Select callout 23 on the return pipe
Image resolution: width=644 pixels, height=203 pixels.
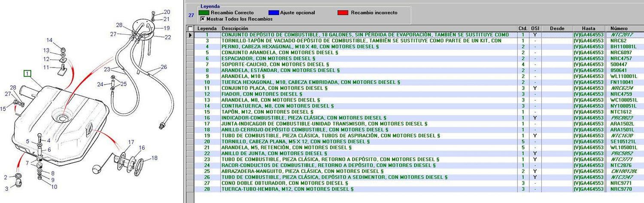[107, 69]
